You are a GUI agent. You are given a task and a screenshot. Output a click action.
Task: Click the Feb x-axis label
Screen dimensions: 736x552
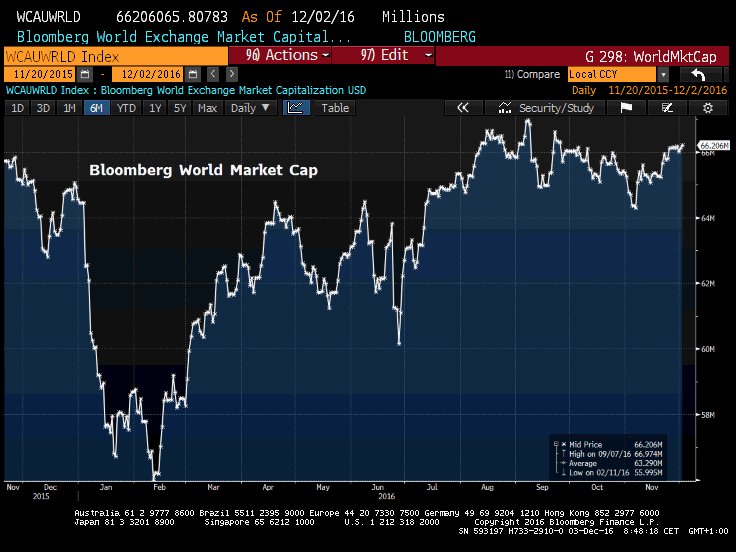[x=159, y=487]
